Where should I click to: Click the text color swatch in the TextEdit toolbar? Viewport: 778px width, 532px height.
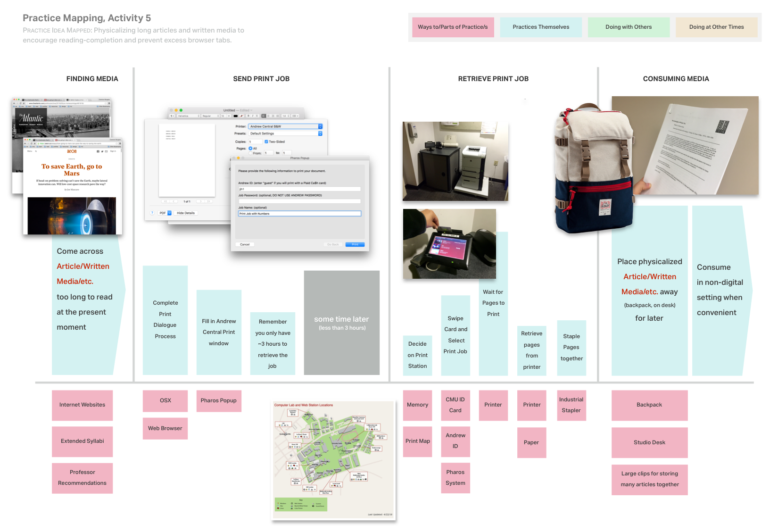pos(236,116)
